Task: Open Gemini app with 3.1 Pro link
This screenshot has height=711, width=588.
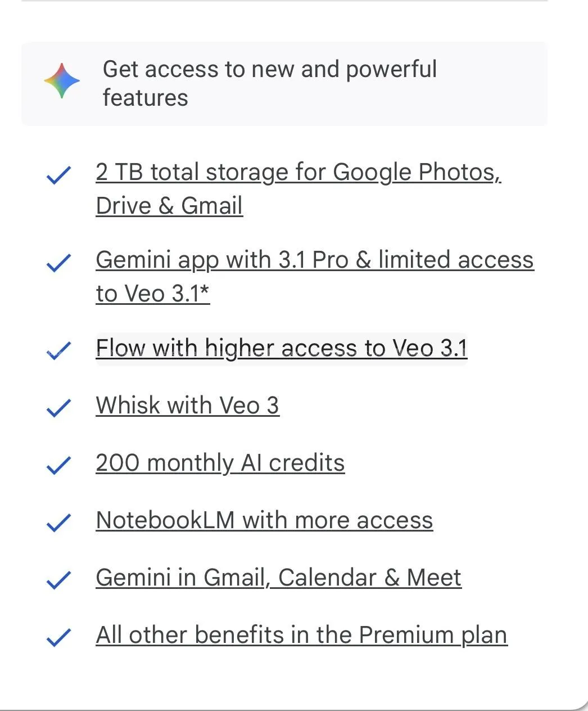Action: 314,260
